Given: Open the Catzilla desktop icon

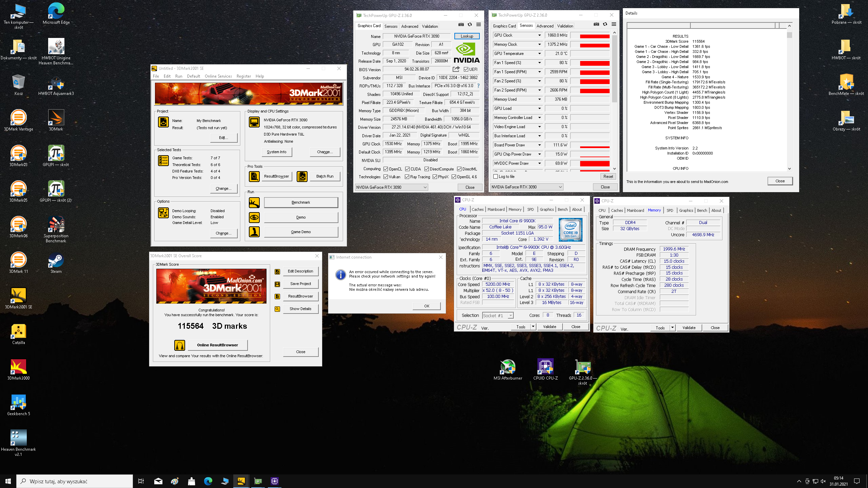Looking at the screenshot, I should (x=19, y=334).
